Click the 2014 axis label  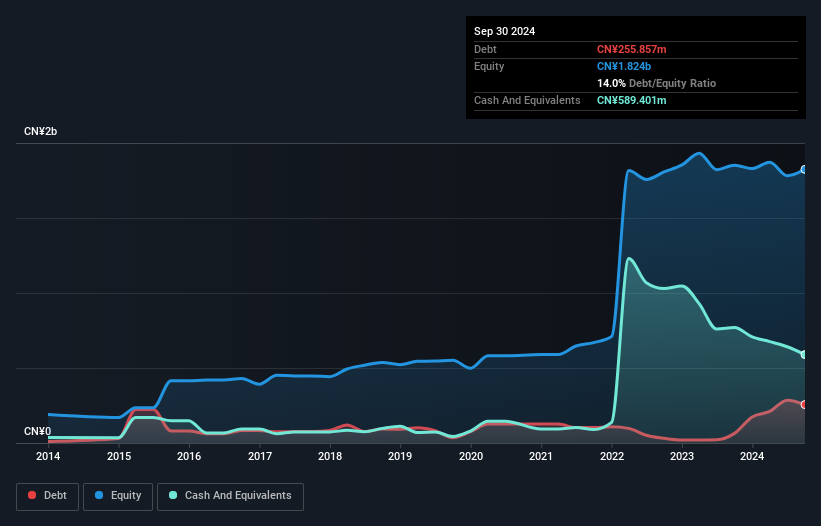point(48,456)
